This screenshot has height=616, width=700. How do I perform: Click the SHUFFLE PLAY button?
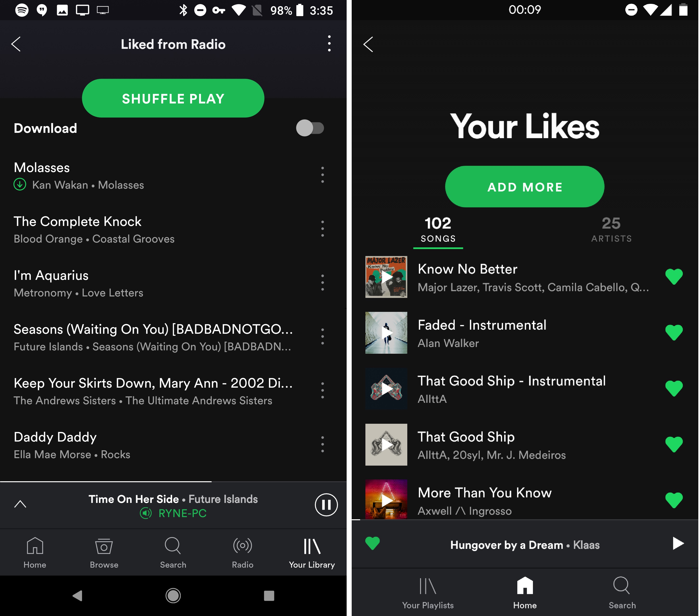173,98
